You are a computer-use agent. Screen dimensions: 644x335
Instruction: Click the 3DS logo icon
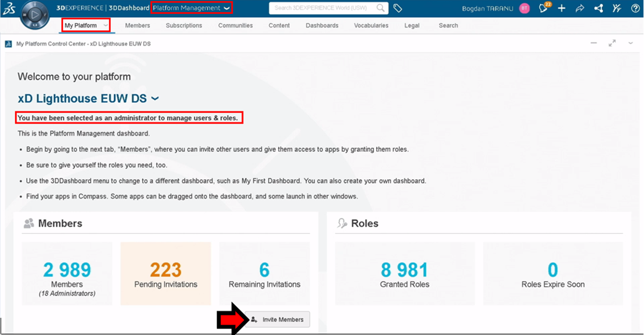(x=9, y=8)
